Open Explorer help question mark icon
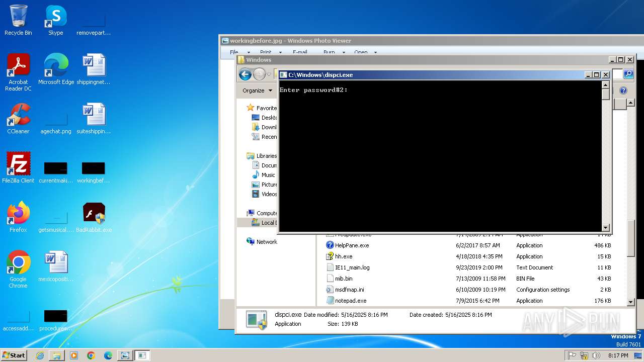This screenshot has width=644, height=362. click(x=623, y=90)
